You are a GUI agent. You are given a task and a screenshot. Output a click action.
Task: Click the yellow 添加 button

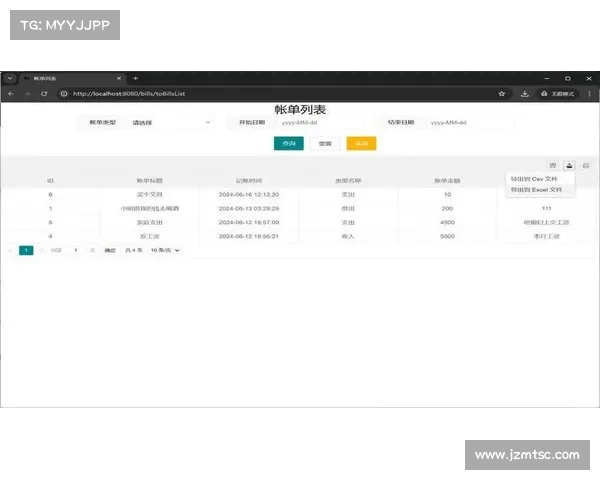[361, 144]
